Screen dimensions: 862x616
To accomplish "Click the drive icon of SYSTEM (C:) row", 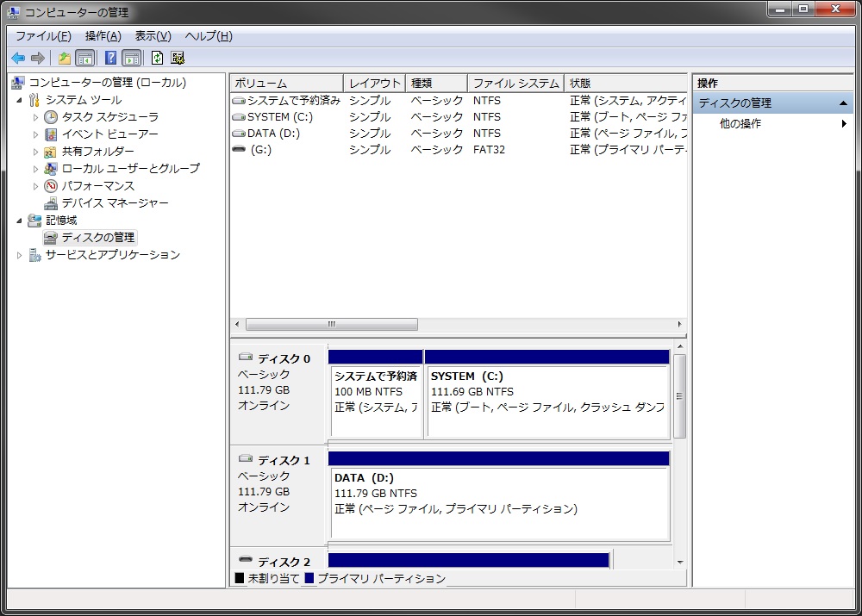I will [239, 117].
